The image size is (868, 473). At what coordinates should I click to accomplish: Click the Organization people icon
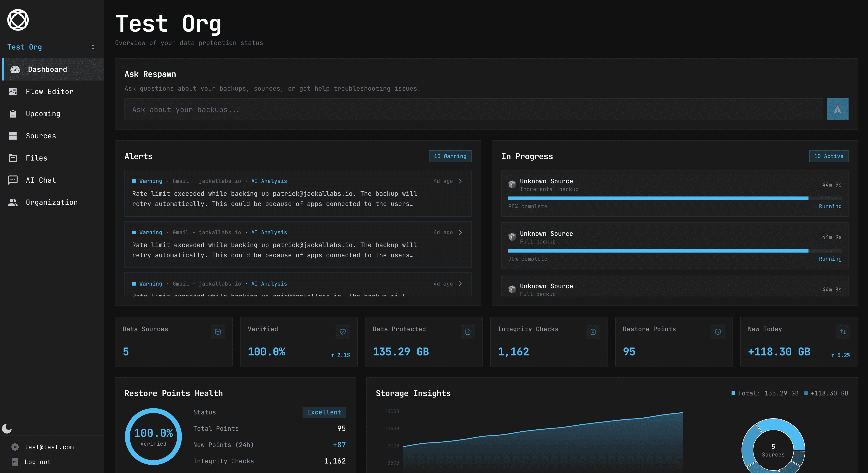[13, 202]
